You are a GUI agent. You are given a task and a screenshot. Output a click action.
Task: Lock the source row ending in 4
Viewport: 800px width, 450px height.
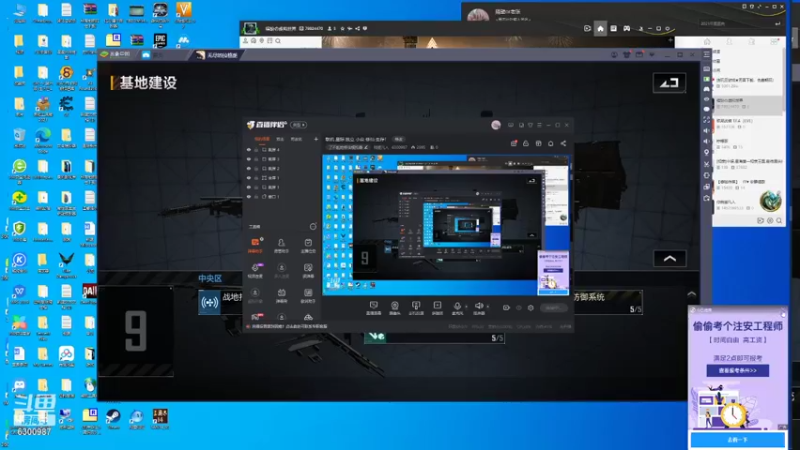pos(256,150)
